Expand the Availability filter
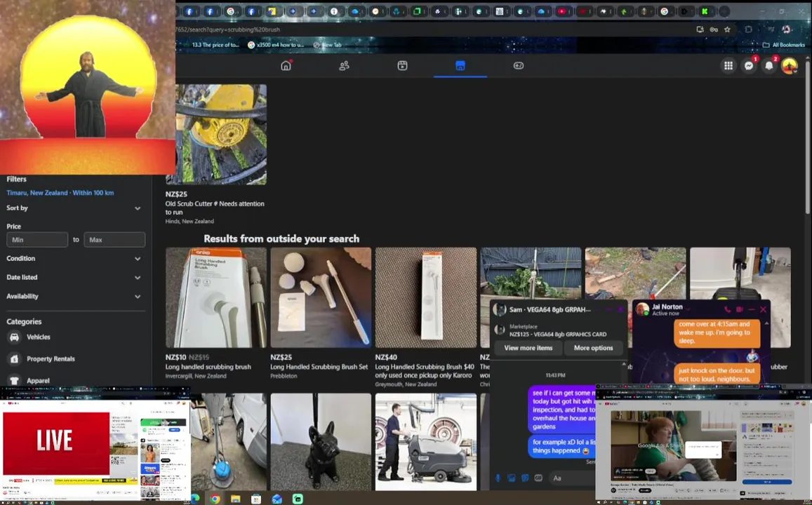 pos(74,297)
